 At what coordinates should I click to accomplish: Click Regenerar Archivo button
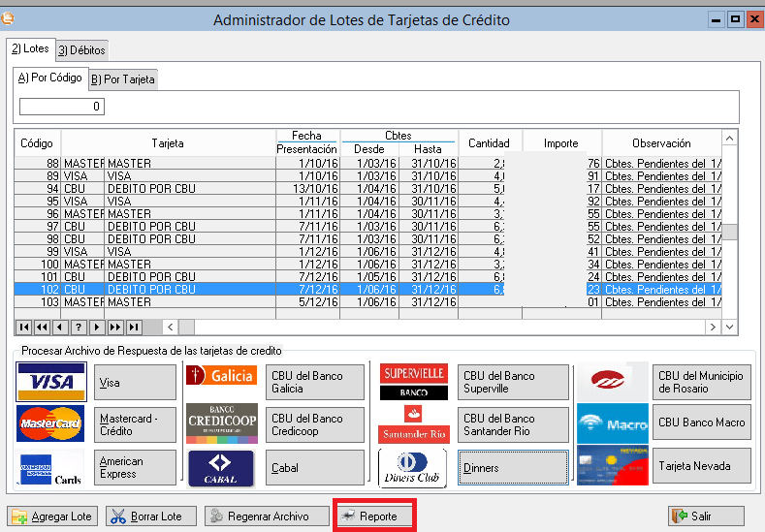pyautogui.click(x=267, y=516)
